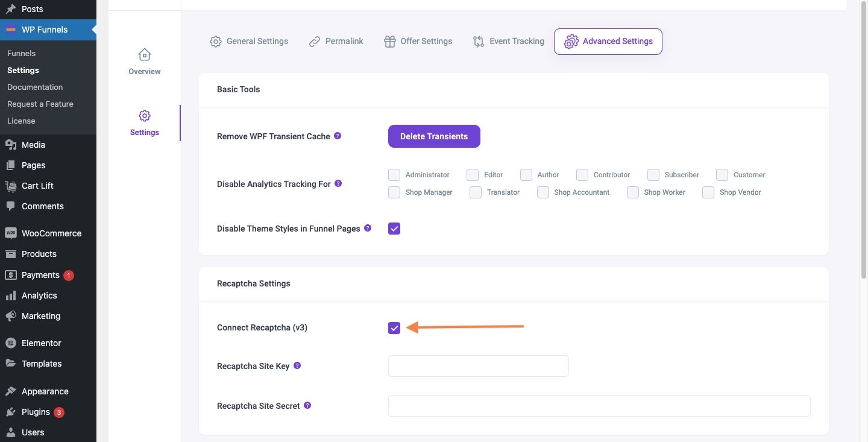Screen dimensions: 868x442
Task: Click the Analytics bar chart icon
Action: 11,295
